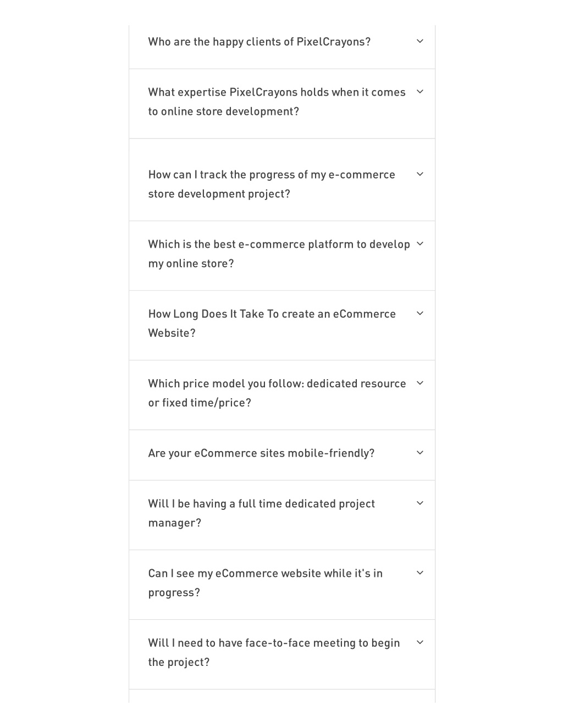Open chevron for dedicated project manager question
563x728 pixels.
[x=420, y=503]
